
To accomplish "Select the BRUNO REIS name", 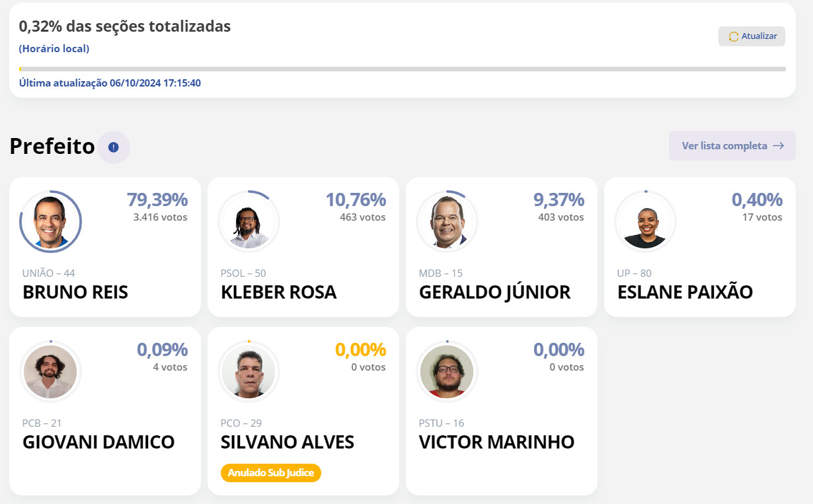I will [x=75, y=292].
